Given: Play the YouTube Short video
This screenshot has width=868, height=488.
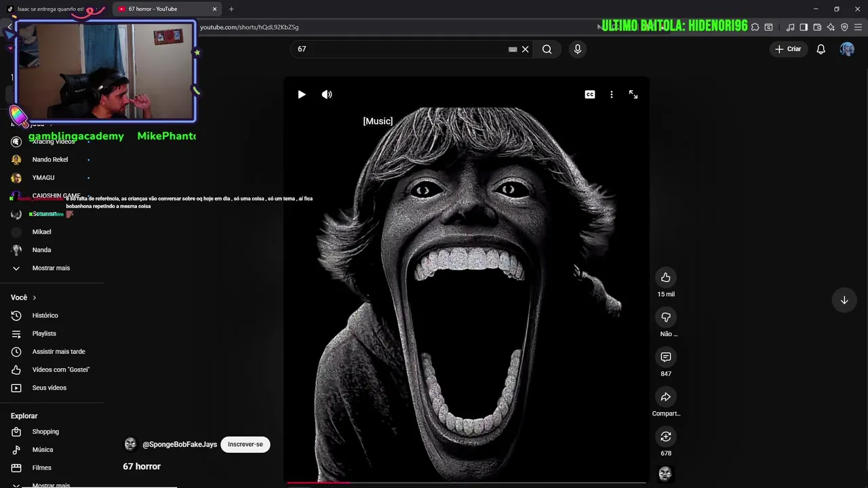Looking at the screenshot, I should [x=302, y=95].
